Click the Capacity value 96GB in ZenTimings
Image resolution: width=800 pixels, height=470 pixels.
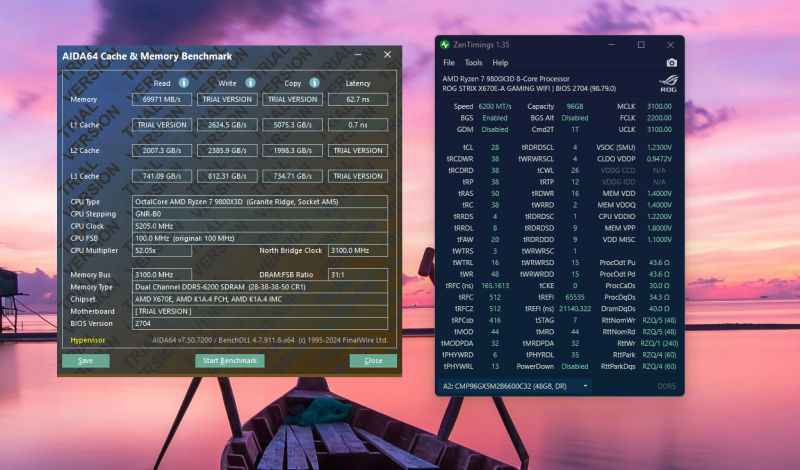pos(575,107)
